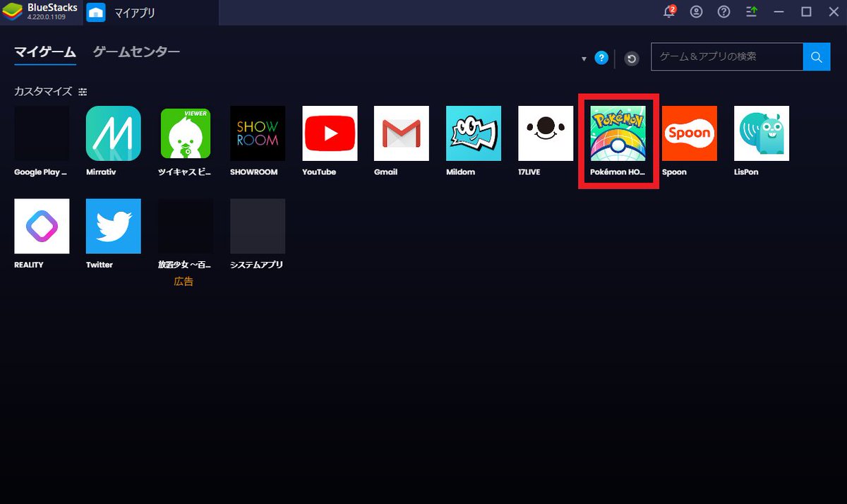
Task: Open the help question mark in title bar
Action: 723,12
